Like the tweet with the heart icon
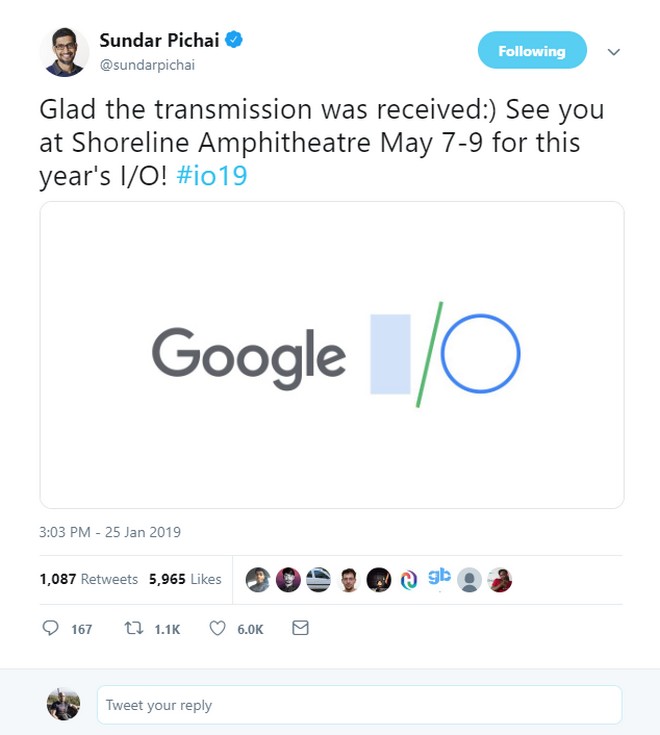Viewport: 660px width, 735px height. coord(218,628)
